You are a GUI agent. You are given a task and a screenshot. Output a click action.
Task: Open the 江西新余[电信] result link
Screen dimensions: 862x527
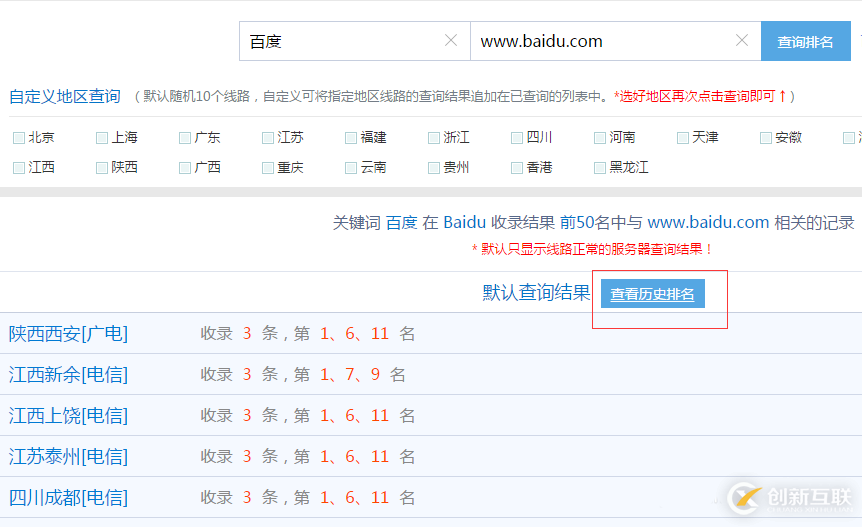click(68, 375)
